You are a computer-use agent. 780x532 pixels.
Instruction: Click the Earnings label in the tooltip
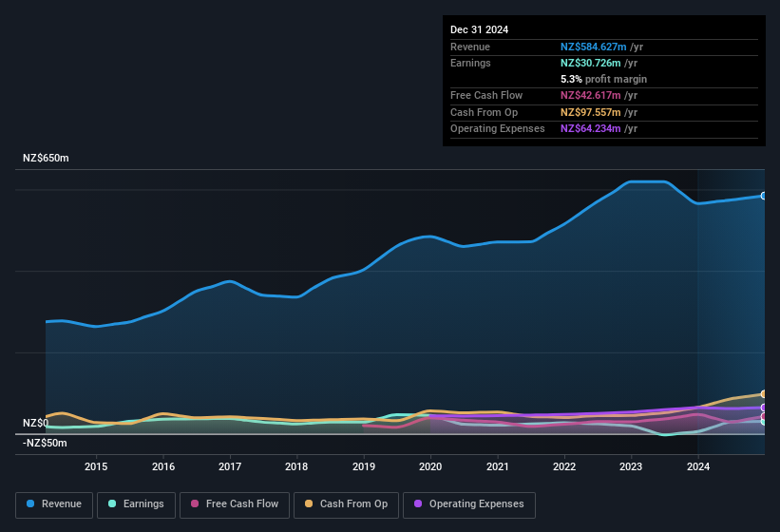click(470, 63)
